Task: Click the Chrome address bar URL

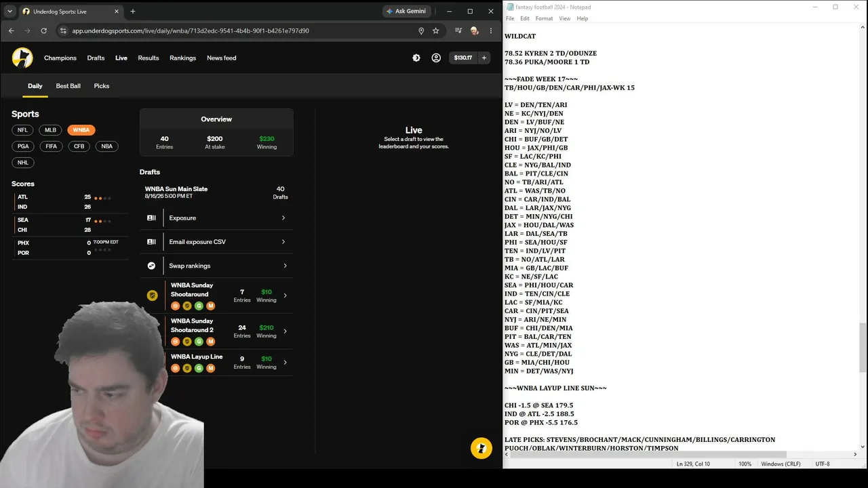Action: 191,30
